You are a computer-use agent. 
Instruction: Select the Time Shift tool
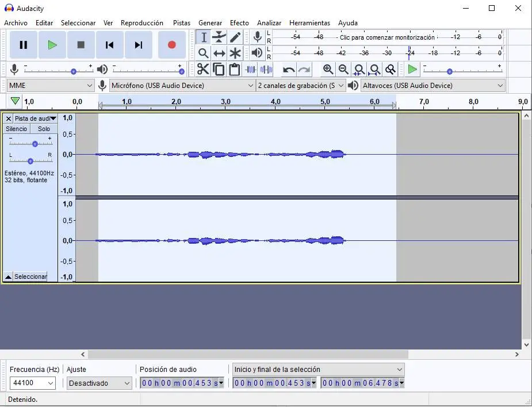point(219,53)
